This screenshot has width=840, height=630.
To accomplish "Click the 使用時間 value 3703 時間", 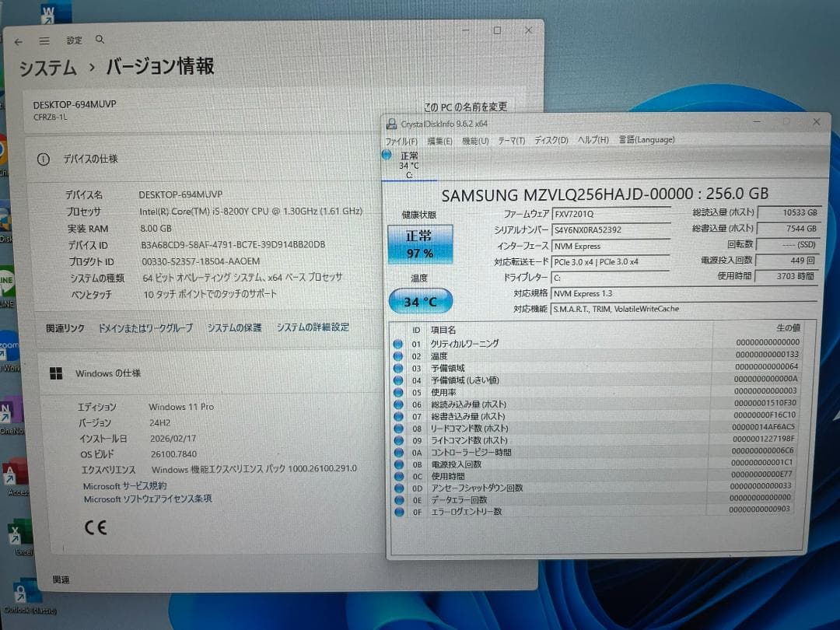I will (x=786, y=276).
